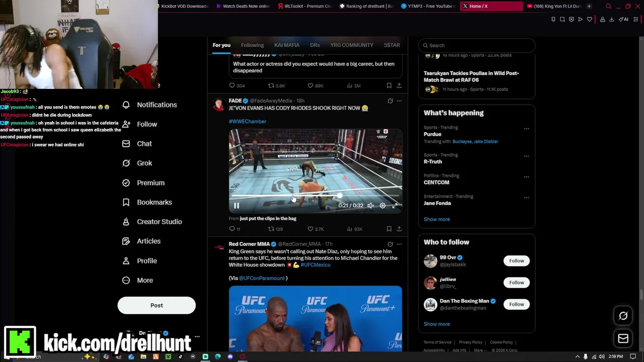Share the FADE post

click(x=399, y=229)
